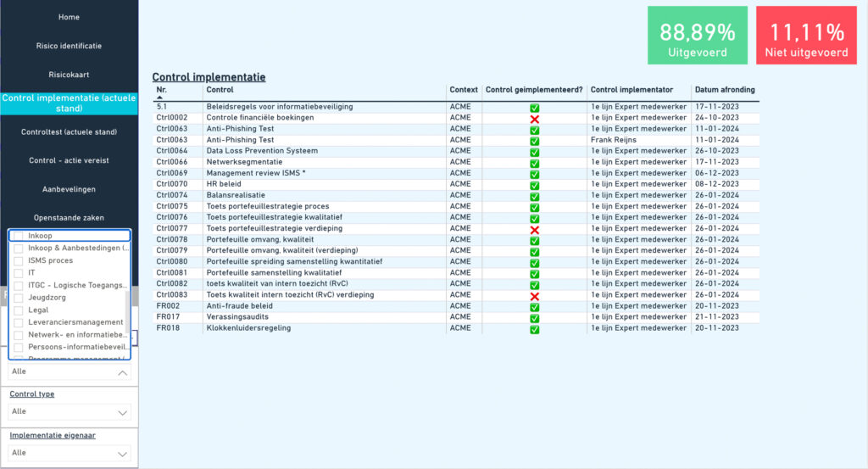Open Aanbevelingen page

coord(70,189)
